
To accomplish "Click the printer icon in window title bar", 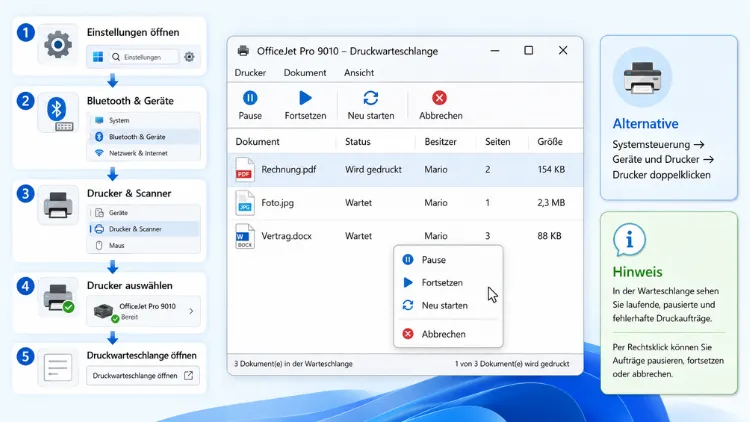I will [243, 51].
